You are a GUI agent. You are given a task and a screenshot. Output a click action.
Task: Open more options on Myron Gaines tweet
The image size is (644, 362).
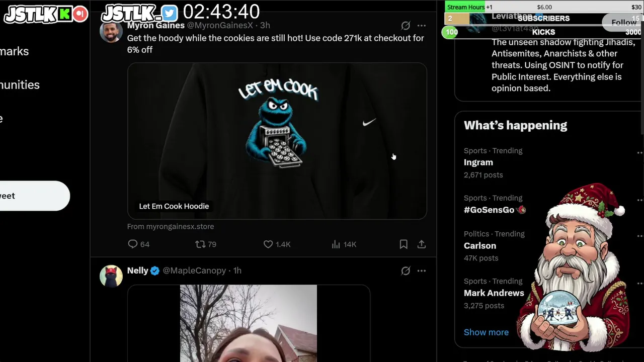[422, 25]
